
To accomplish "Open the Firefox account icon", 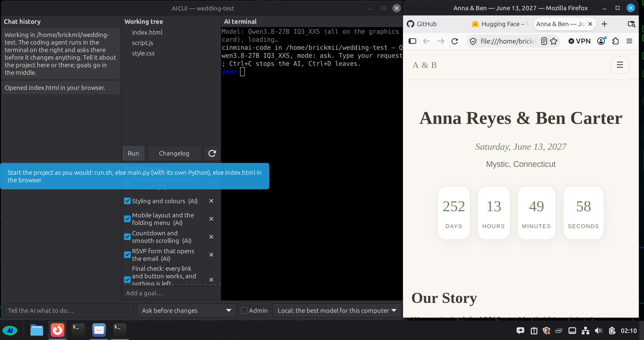I will point(601,41).
